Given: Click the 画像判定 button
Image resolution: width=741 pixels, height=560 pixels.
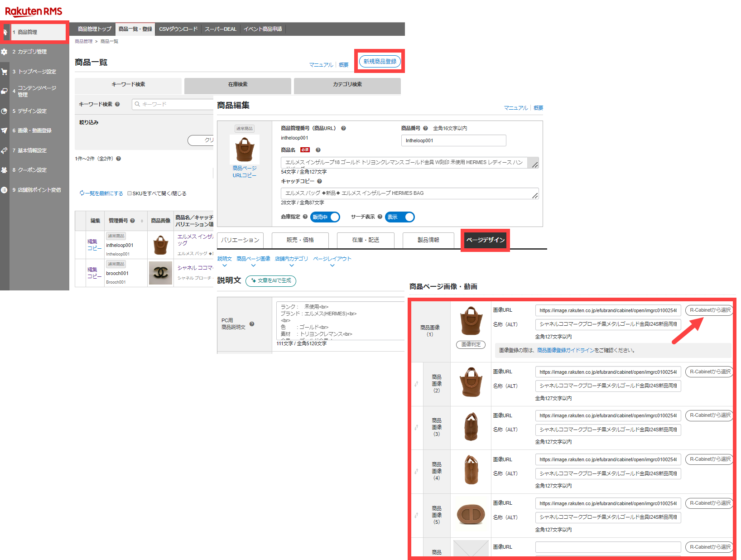Looking at the screenshot, I should pos(471,345).
